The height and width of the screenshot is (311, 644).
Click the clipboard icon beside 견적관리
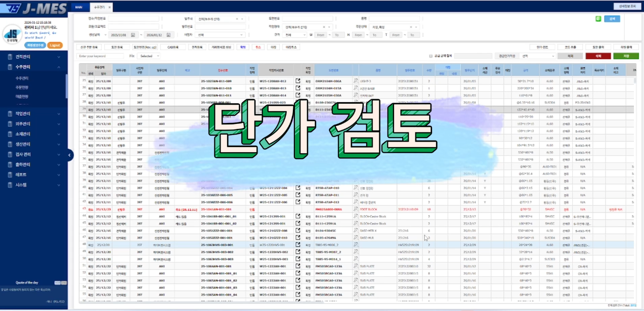point(10,57)
